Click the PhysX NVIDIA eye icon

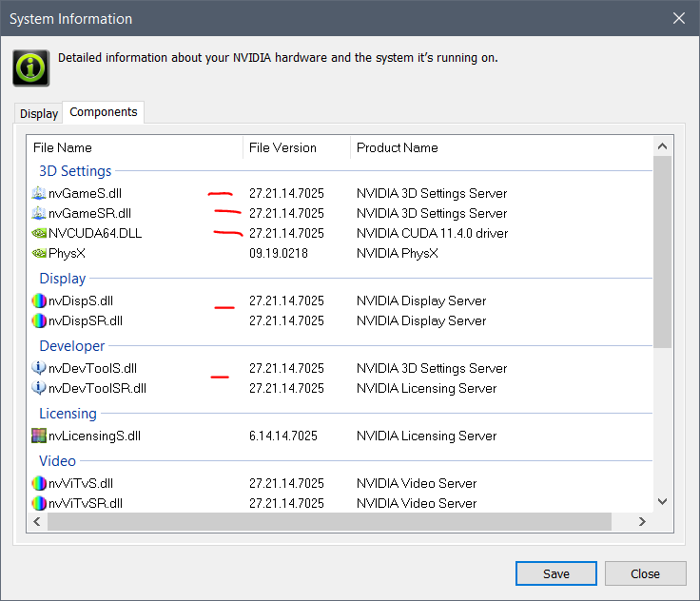pos(39,253)
